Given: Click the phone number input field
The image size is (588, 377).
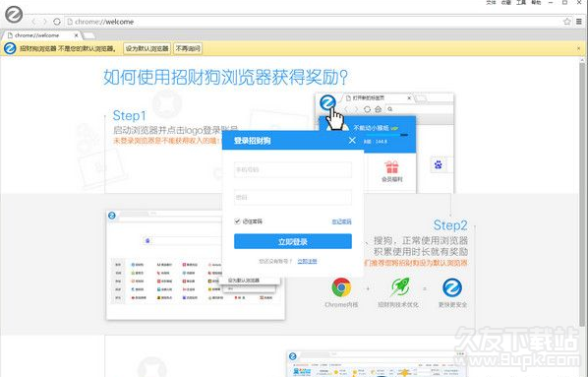Looking at the screenshot, I should [x=293, y=169].
